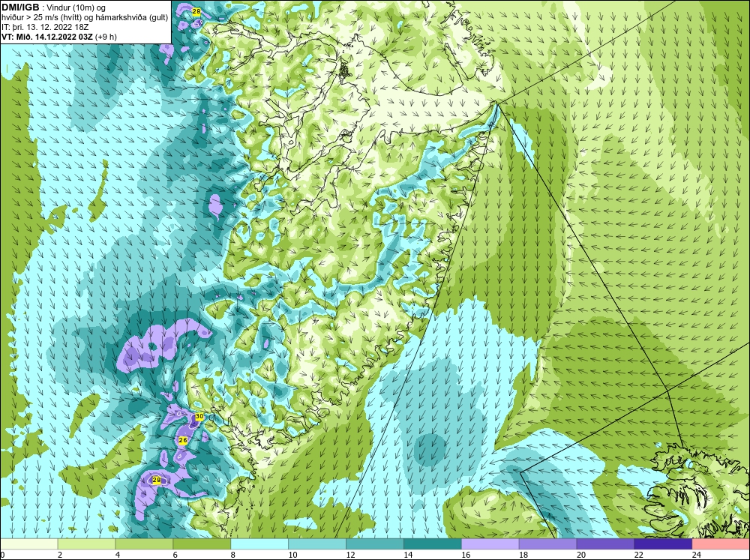This screenshot has height=560, width=750.
Task: Click the legend value 20
Action: coord(581,555)
